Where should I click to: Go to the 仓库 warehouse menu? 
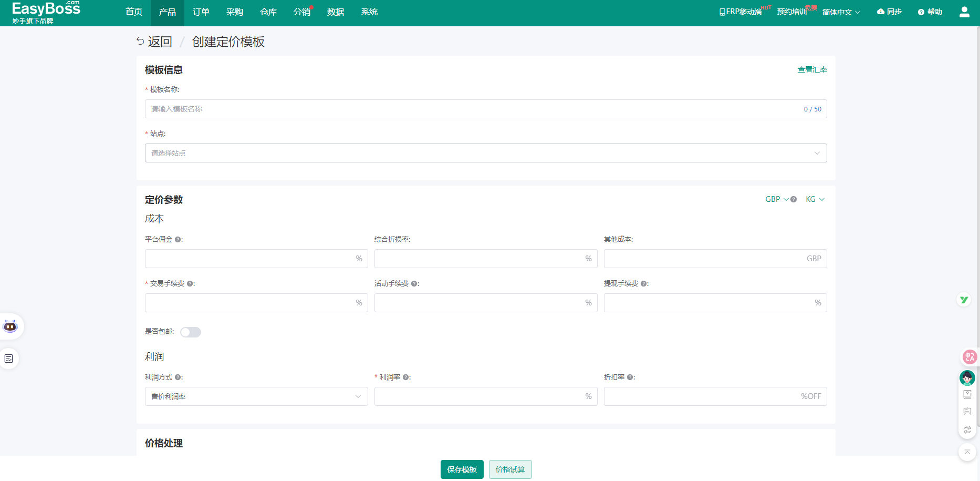coord(268,12)
